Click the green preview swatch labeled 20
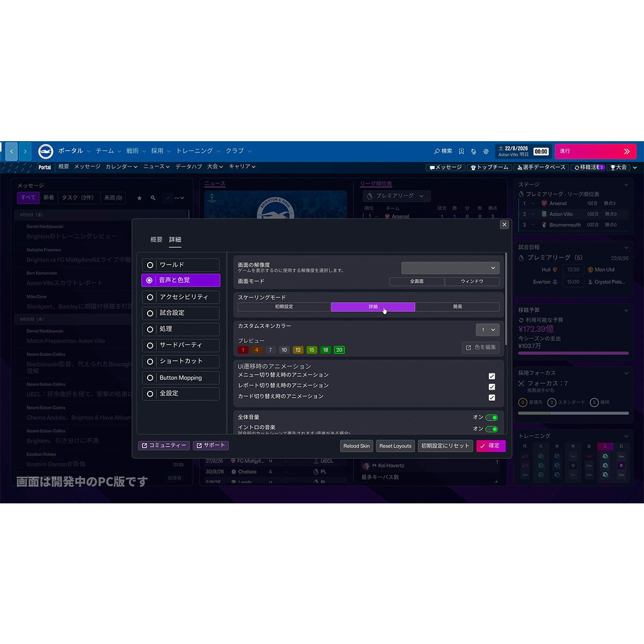Viewport: 644px width, 644px height. (x=339, y=350)
